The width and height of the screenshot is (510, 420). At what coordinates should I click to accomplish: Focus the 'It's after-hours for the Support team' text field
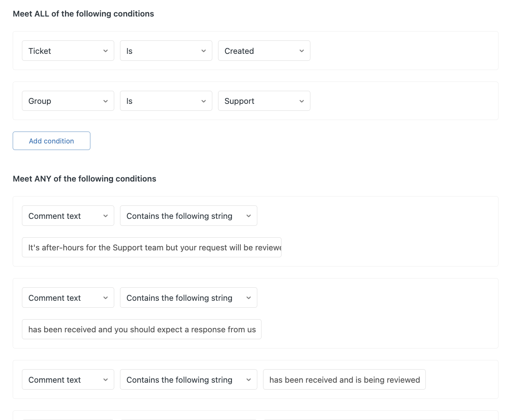point(152,247)
